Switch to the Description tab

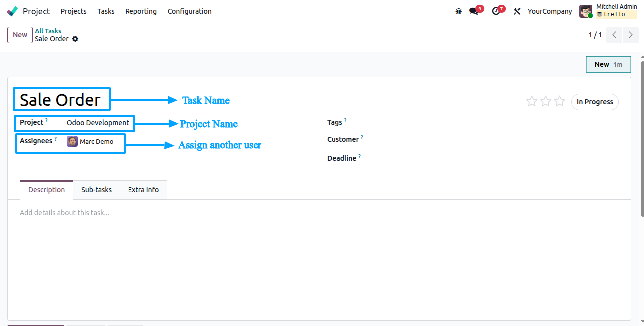click(x=46, y=190)
